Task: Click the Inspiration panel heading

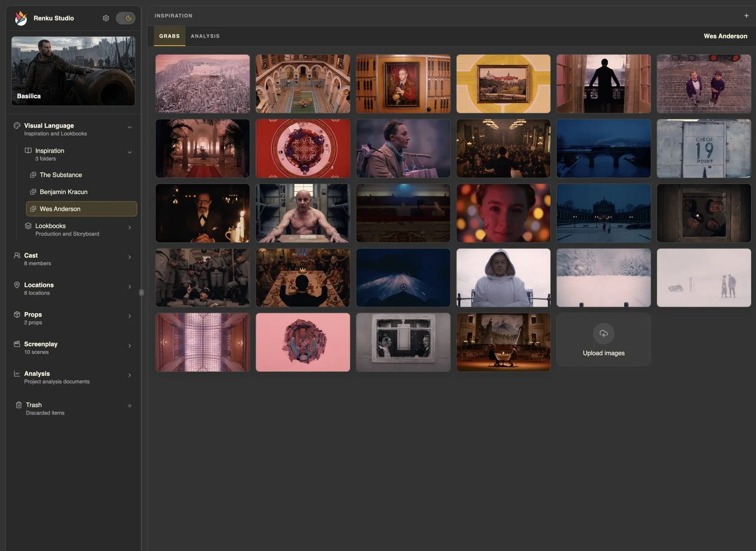Action: pyautogui.click(x=173, y=16)
